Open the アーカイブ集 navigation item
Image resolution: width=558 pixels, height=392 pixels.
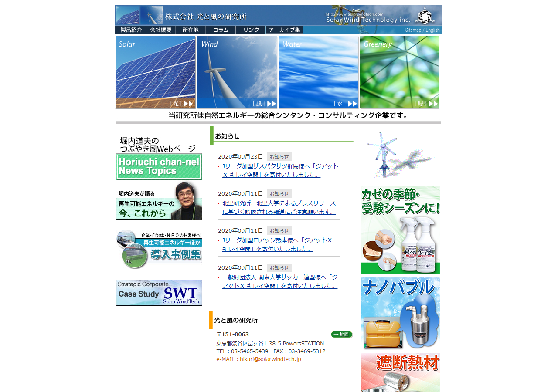(x=284, y=30)
